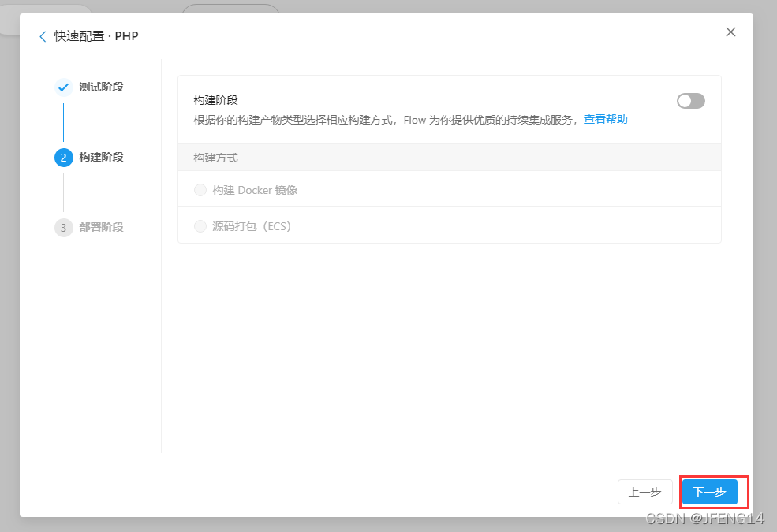Click the 快速配置 · PHP title

pos(96,36)
